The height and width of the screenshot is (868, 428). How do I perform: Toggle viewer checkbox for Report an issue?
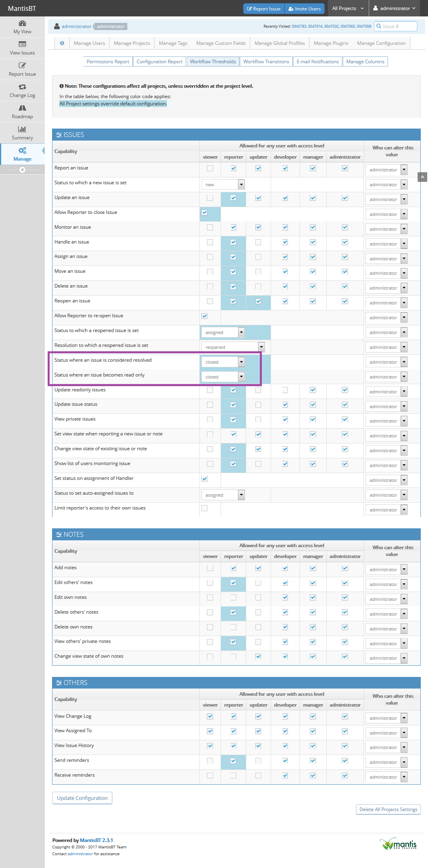[210, 168]
